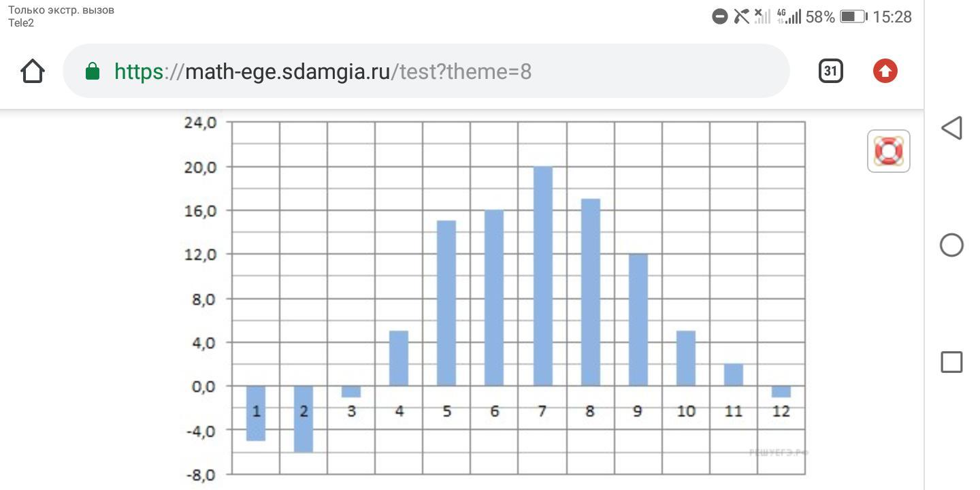
Task: Tap the green padlock security icon
Action: pyautogui.click(x=93, y=71)
